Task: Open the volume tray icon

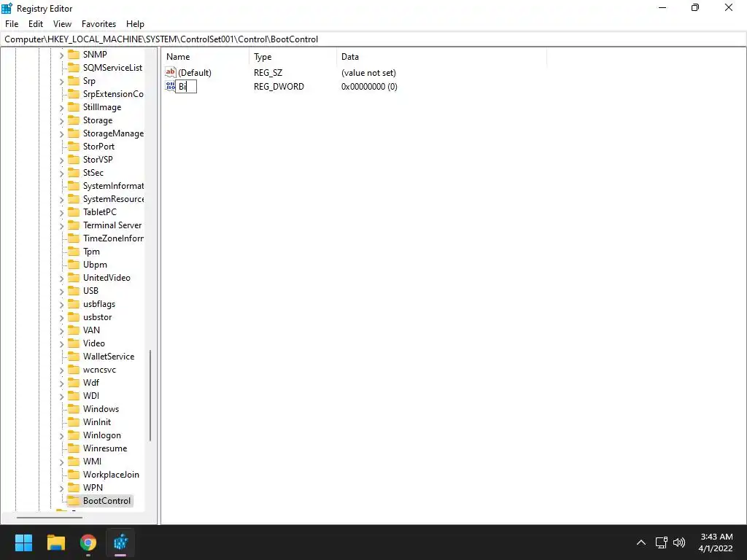Action: (679, 542)
